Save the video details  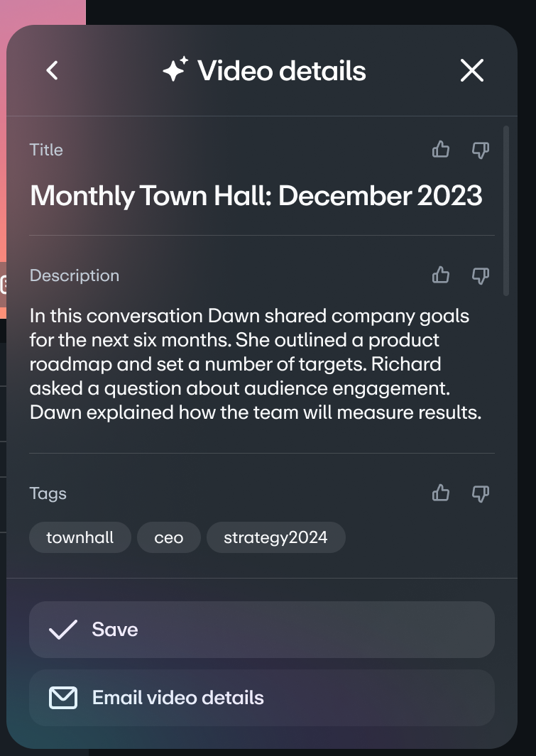click(261, 630)
